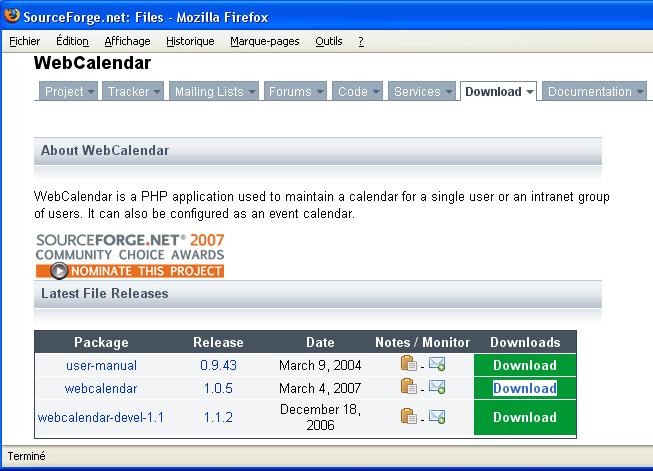Screen dimensions: 653x471
Task: Open the Affichage menu
Action: [127, 41]
